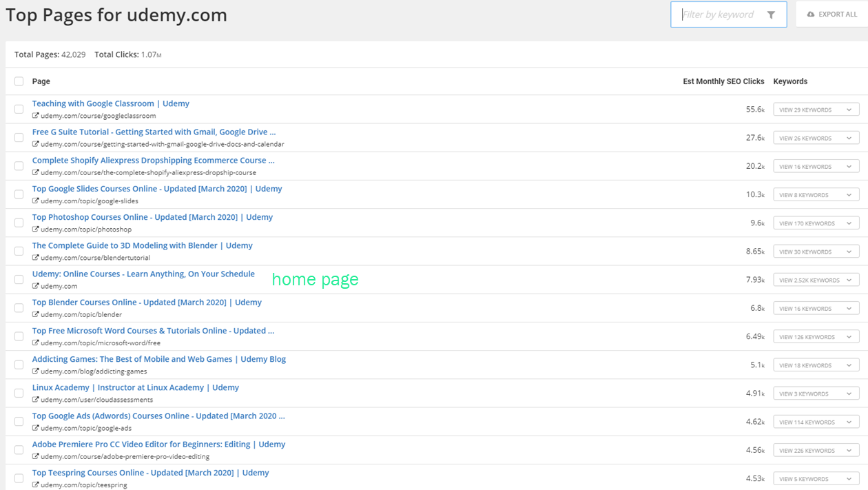Screen dimensions: 868x490
Task: Open external link icon for udemy.com/topic/teespring
Action: click(x=35, y=485)
